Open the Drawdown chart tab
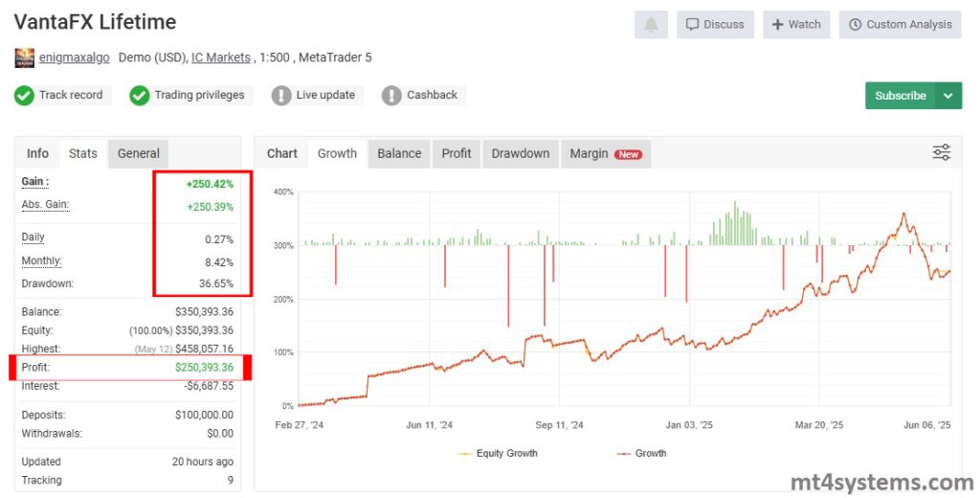 point(521,153)
